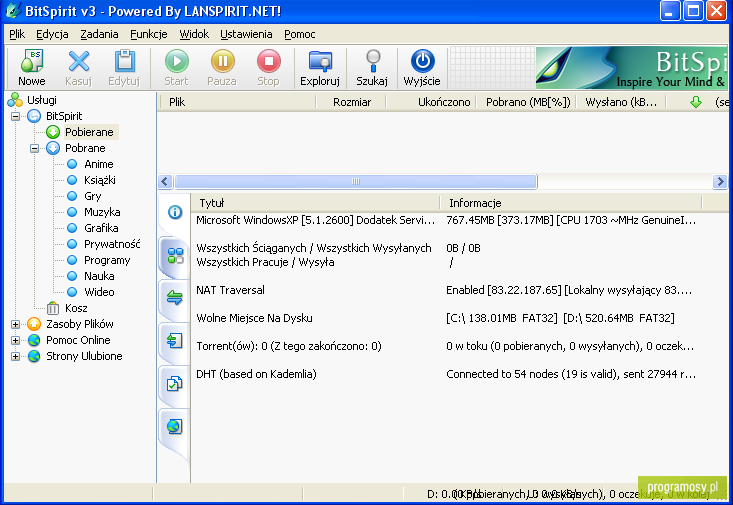Sort by Plik column header

(x=237, y=102)
